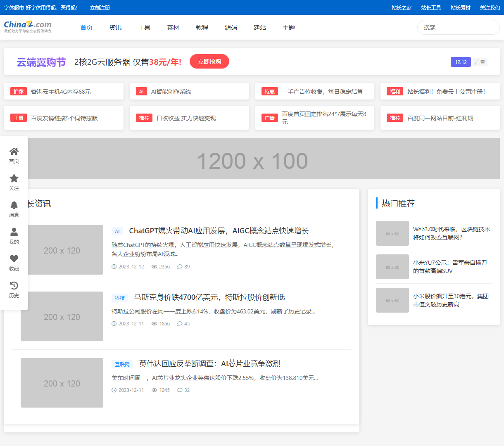Open 历史 browsing history via the clock-arrow icon
This screenshot has width=504, height=446.
(x=14, y=285)
